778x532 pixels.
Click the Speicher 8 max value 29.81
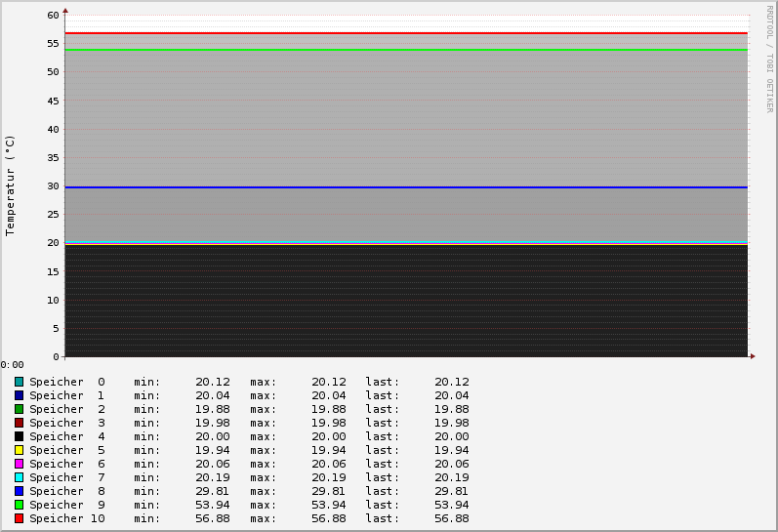(328, 491)
